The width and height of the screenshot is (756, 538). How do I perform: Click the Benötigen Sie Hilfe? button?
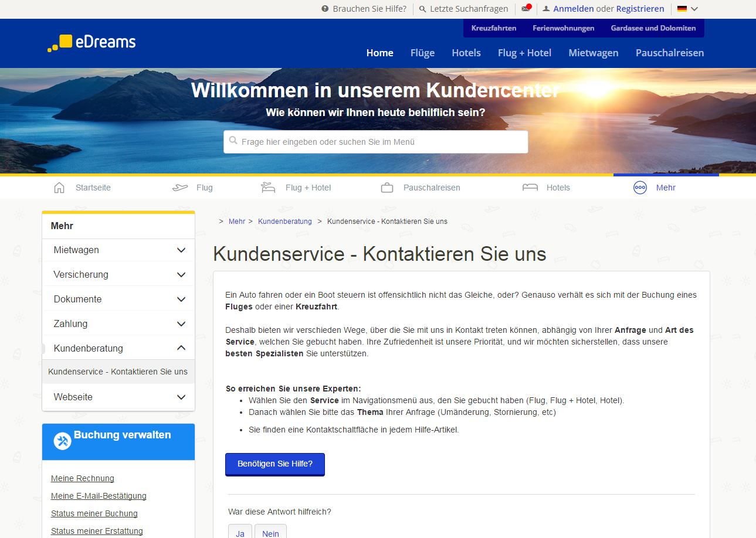pyautogui.click(x=275, y=464)
